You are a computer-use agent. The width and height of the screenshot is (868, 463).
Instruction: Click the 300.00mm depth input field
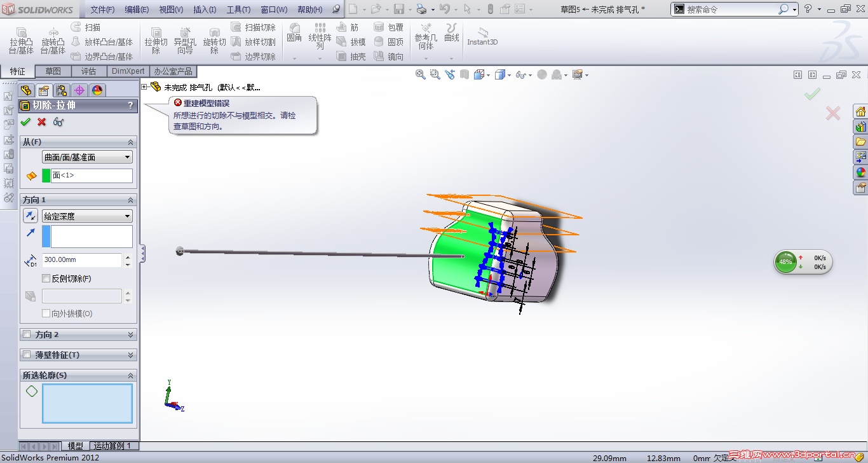tap(82, 259)
